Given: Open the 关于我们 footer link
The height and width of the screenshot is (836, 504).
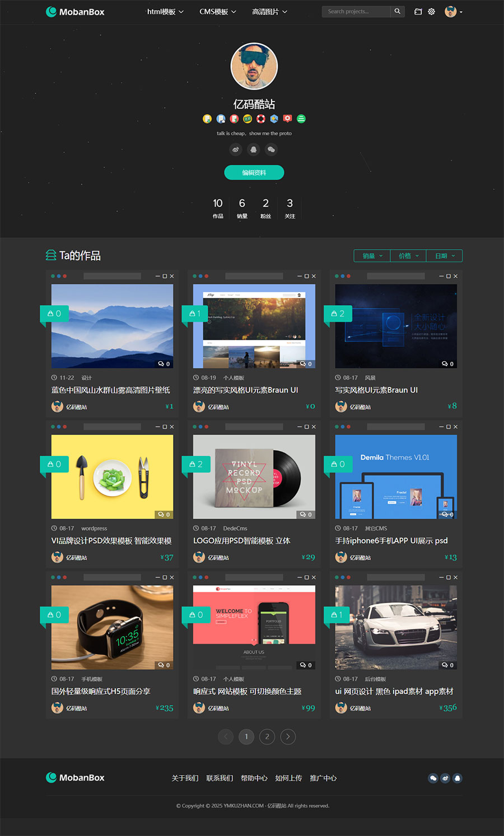Looking at the screenshot, I should (x=185, y=778).
